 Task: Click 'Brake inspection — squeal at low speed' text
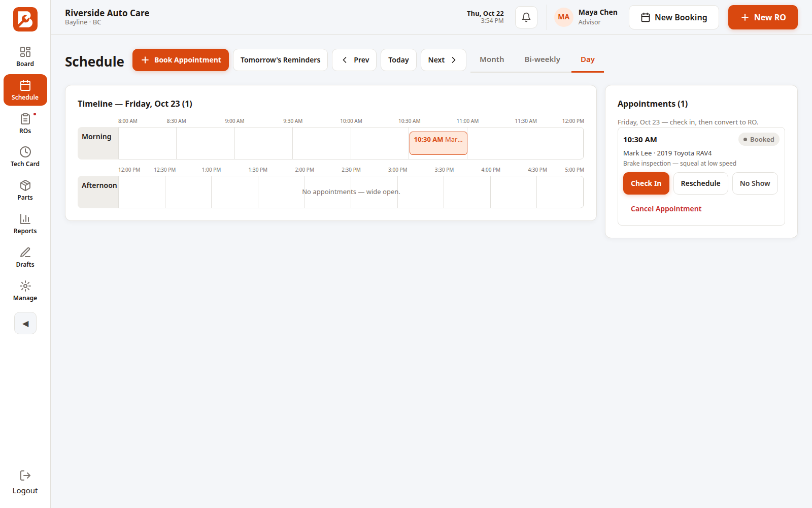680,163
